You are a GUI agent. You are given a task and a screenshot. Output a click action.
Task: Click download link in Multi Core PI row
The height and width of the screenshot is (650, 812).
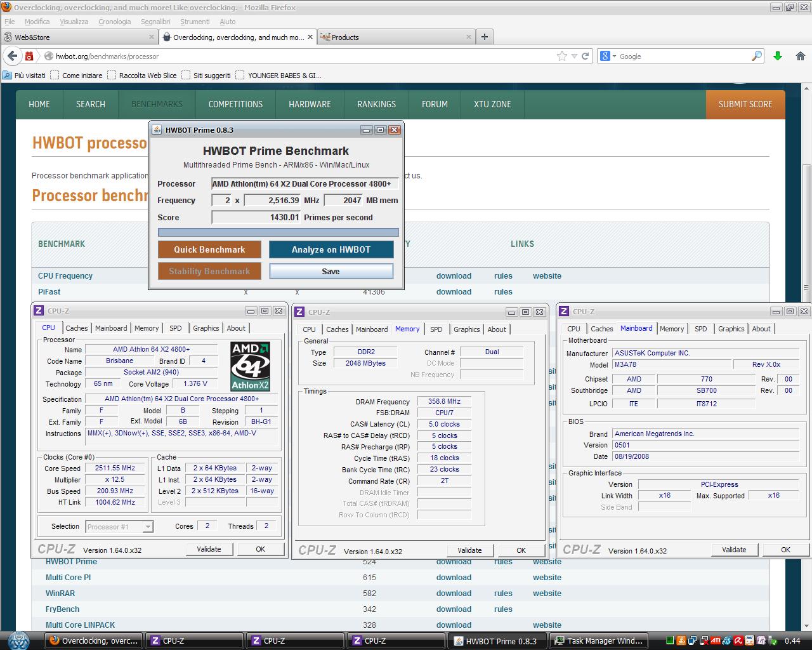pyautogui.click(x=454, y=578)
